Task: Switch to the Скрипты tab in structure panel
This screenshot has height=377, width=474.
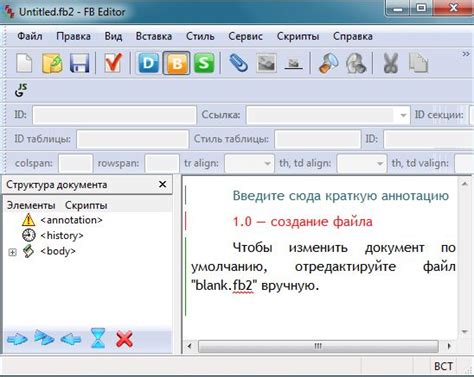Action: point(86,205)
